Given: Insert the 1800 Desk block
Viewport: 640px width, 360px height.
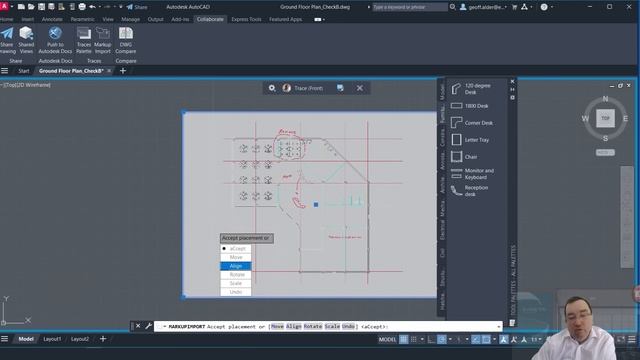Looking at the screenshot, I should 470,106.
